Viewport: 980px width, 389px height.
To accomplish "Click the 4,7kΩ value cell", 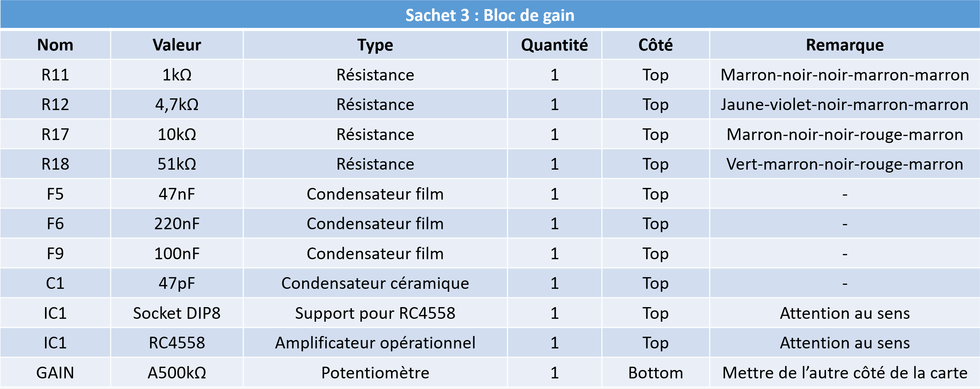I will (177, 104).
